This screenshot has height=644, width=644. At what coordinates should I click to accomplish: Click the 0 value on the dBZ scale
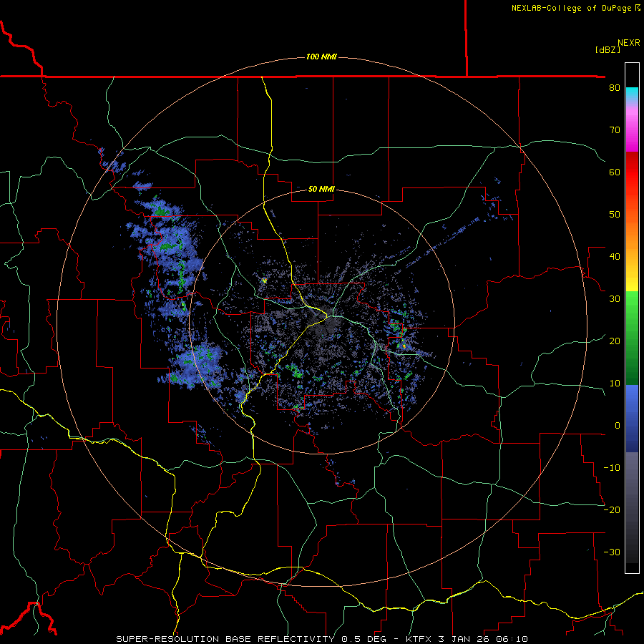pos(618,426)
